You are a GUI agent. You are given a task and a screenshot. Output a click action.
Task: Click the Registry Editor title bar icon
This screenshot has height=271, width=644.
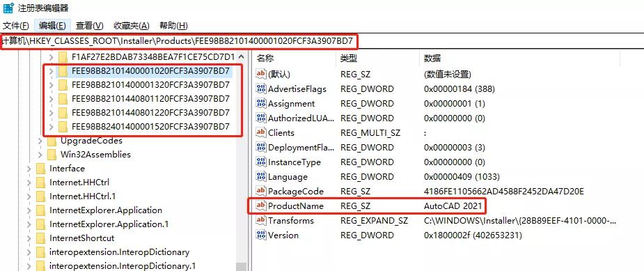point(8,8)
